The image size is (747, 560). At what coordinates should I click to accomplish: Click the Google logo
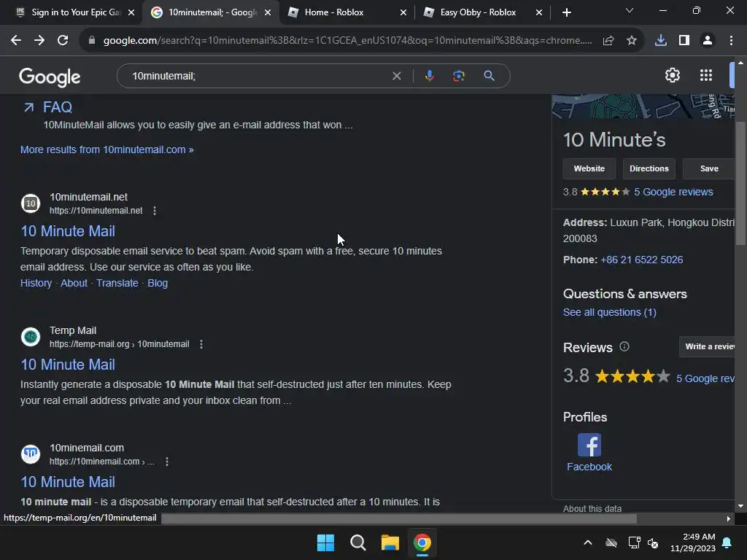tap(50, 77)
